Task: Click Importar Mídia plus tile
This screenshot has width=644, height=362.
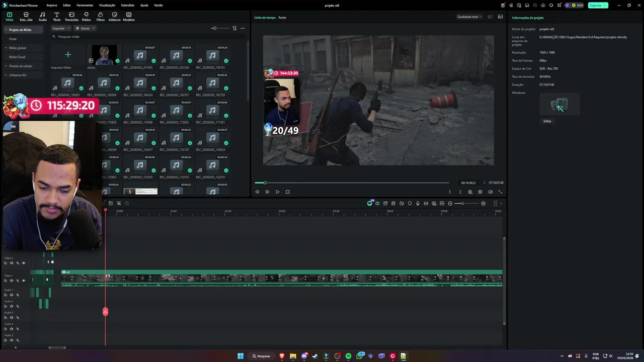Action: tap(68, 55)
